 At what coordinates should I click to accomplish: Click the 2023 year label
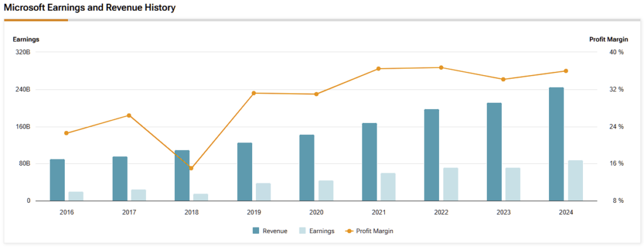pos(504,213)
